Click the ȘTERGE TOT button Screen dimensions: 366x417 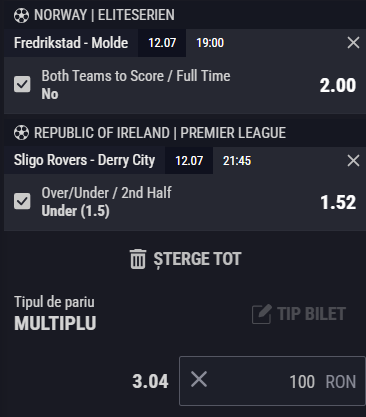[x=185, y=259]
